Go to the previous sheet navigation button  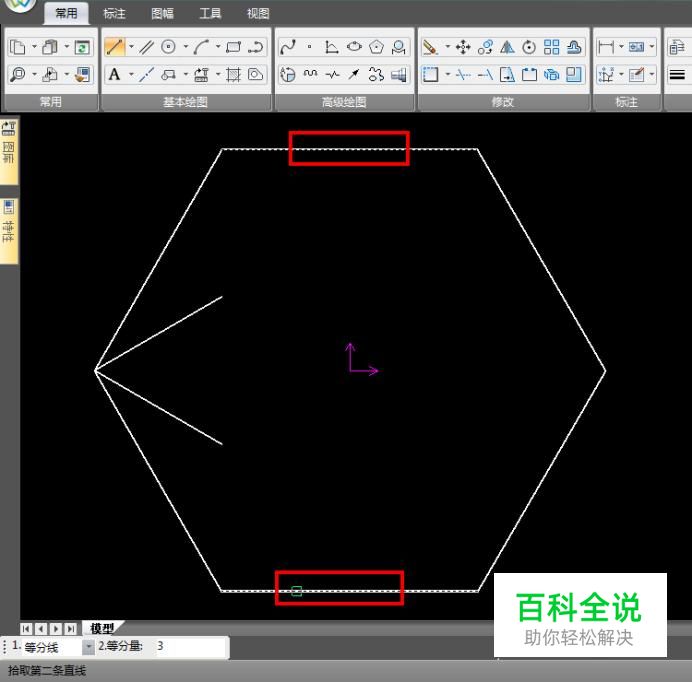tap(41, 629)
